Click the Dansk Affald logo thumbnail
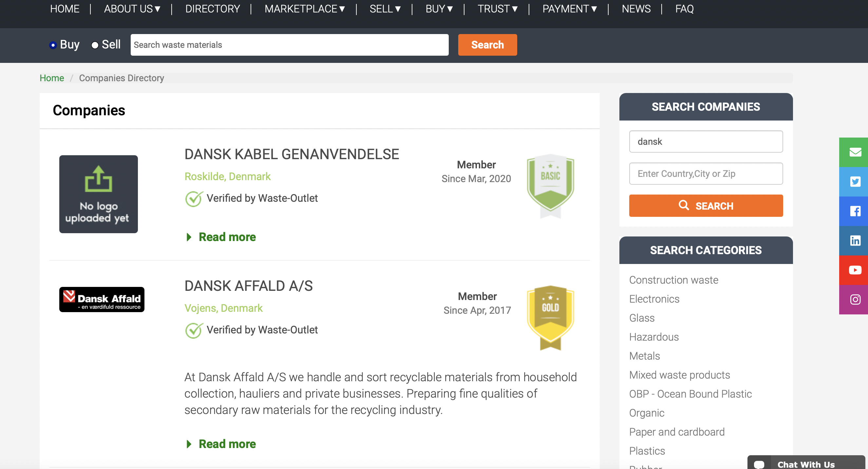This screenshot has height=469, width=868. [102, 299]
